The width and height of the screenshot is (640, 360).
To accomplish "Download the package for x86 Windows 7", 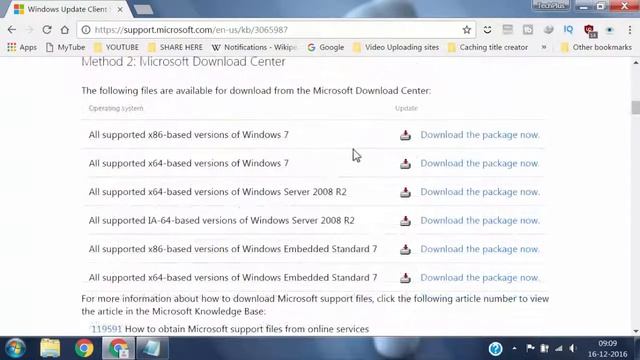I will tap(480, 135).
